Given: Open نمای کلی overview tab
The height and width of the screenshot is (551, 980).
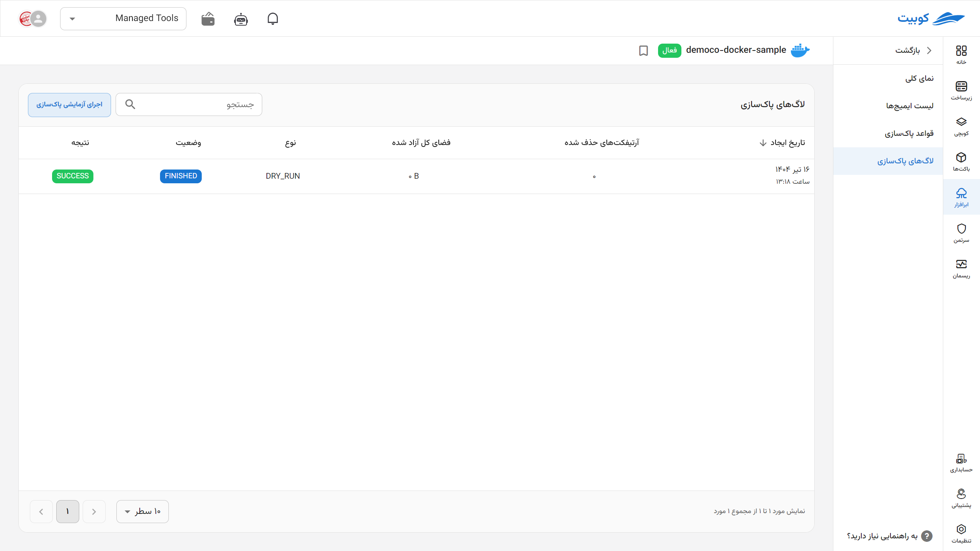Looking at the screenshot, I should click(x=888, y=78).
